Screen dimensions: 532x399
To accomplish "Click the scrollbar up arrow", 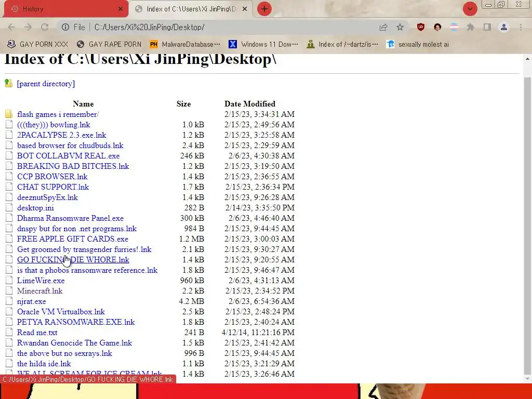I will [527, 59].
